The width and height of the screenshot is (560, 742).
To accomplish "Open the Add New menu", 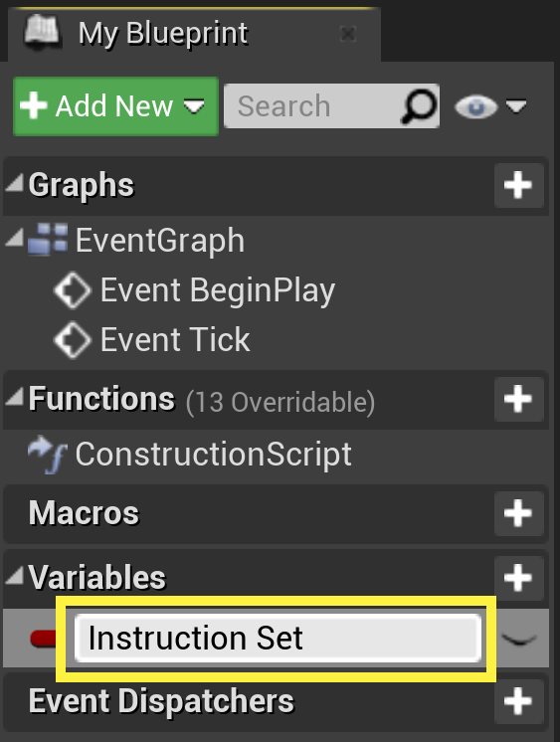I will coord(116,106).
